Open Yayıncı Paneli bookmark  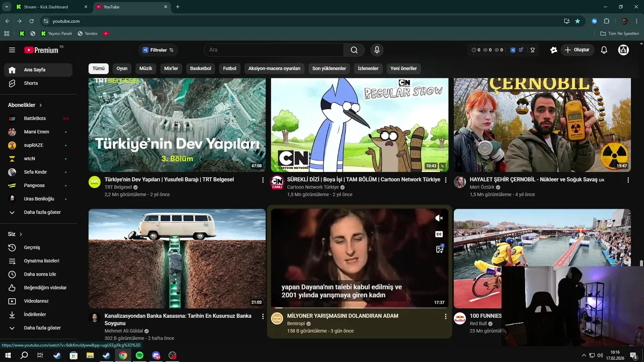[x=56, y=33]
